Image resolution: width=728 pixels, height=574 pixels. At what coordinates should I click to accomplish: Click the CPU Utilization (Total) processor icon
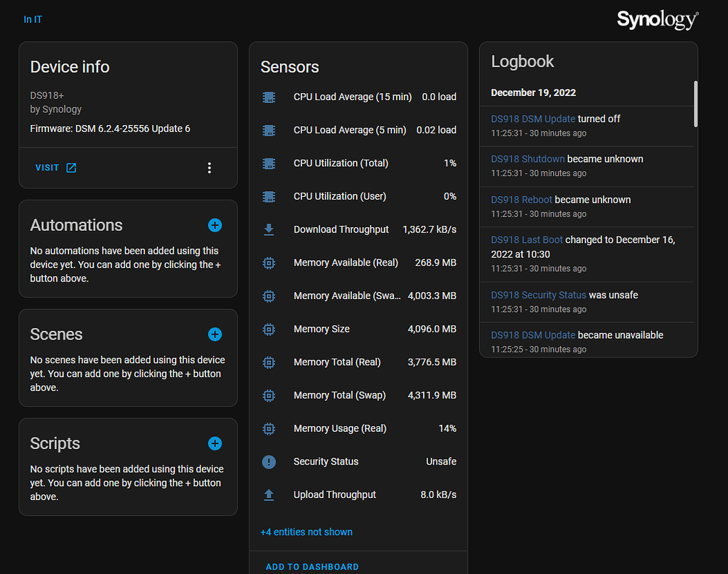269,163
